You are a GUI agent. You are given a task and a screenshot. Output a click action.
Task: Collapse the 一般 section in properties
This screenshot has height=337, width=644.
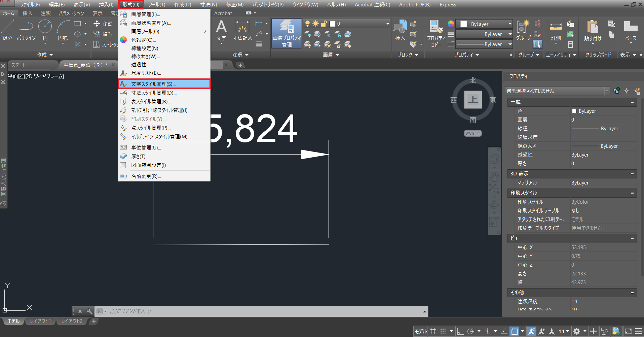[632, 102]
